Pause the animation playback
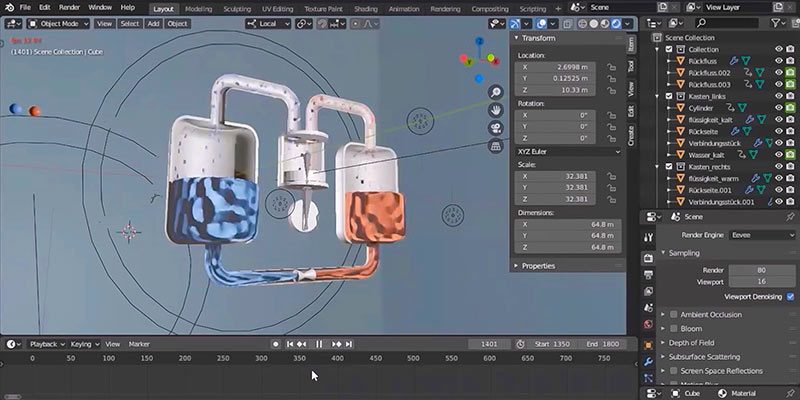Screen dimensions: 800x400 click(x=319, y=344)
